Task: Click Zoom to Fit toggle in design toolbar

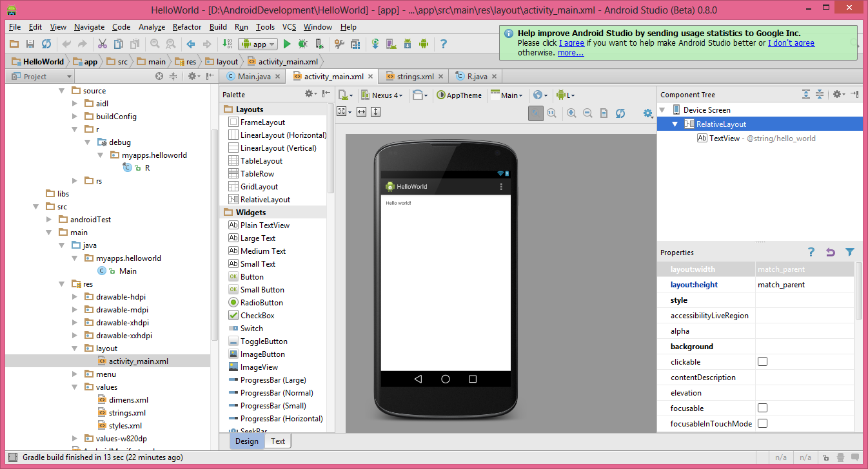Action: (x=536, y=113)
